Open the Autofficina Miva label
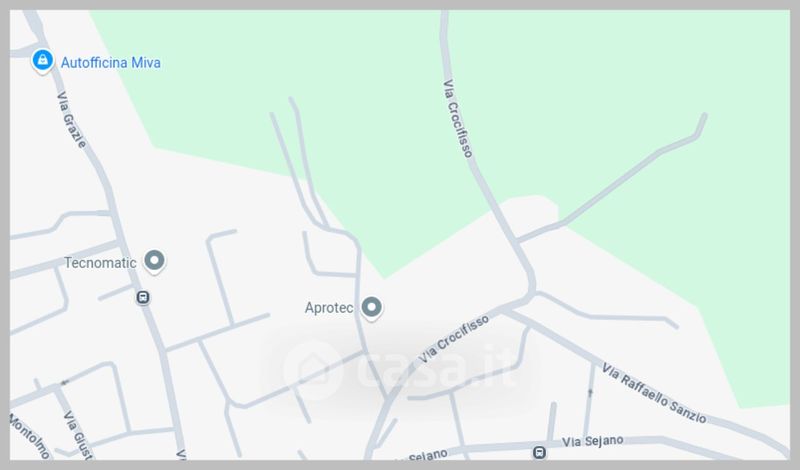This screenshot has height=470, width=800. 111,63
